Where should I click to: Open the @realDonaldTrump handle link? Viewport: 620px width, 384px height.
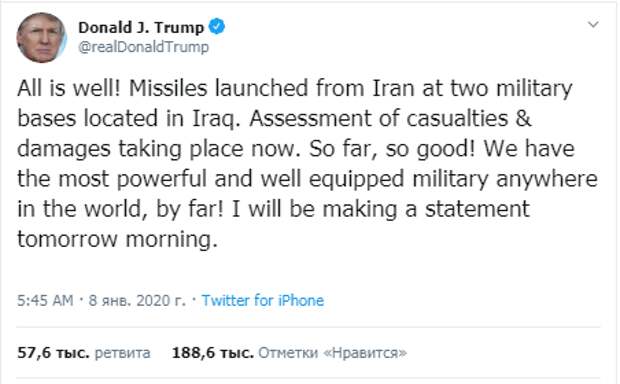click(x=144, y=47)
